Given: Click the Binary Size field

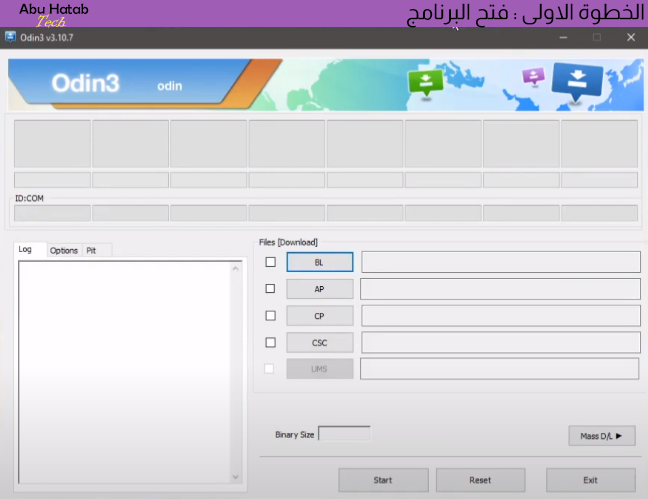Looking at the screenshot, I should [344, 434].
